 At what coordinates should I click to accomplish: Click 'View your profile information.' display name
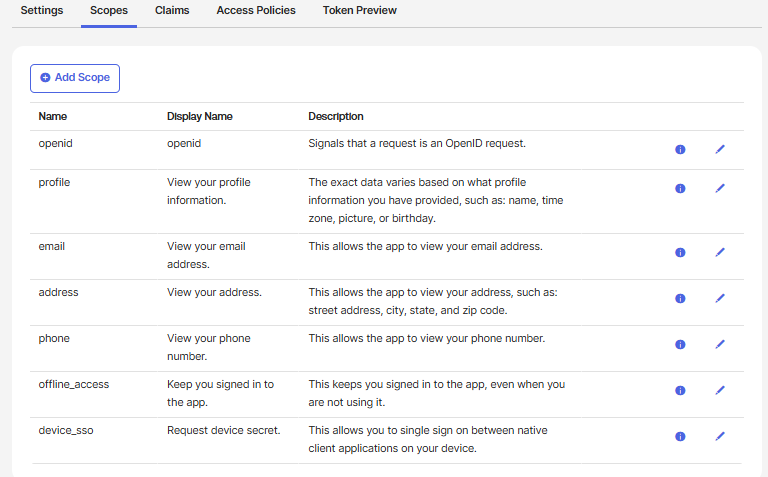point(209,191)
